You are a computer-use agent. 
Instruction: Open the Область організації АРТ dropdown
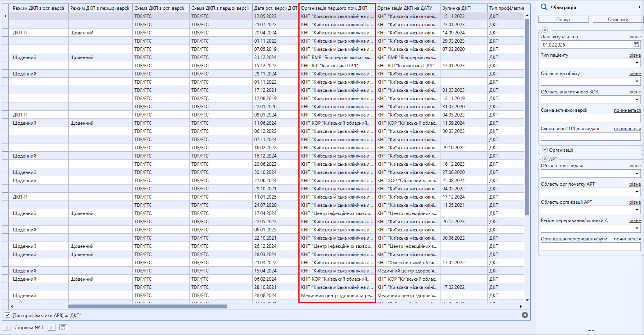[637, 210]
